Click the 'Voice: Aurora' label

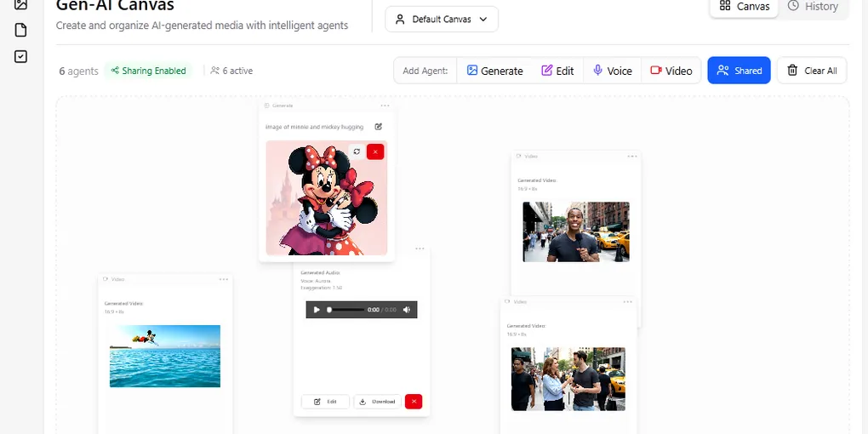[316, 281]
